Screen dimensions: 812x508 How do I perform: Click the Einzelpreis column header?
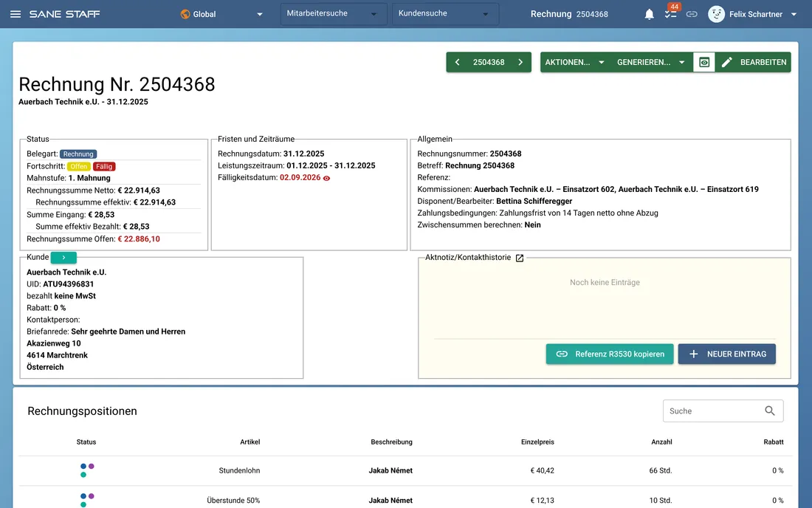point(537,442)
